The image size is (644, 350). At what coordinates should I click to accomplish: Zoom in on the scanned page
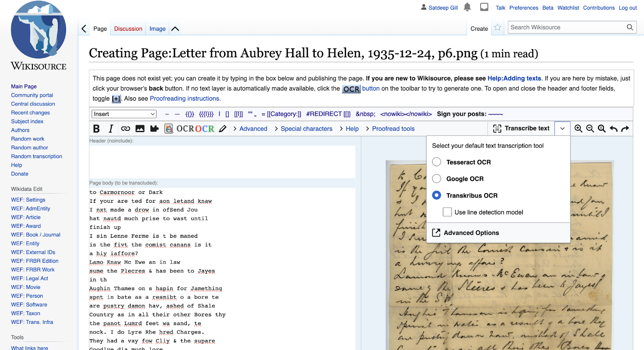pos(578,128)
